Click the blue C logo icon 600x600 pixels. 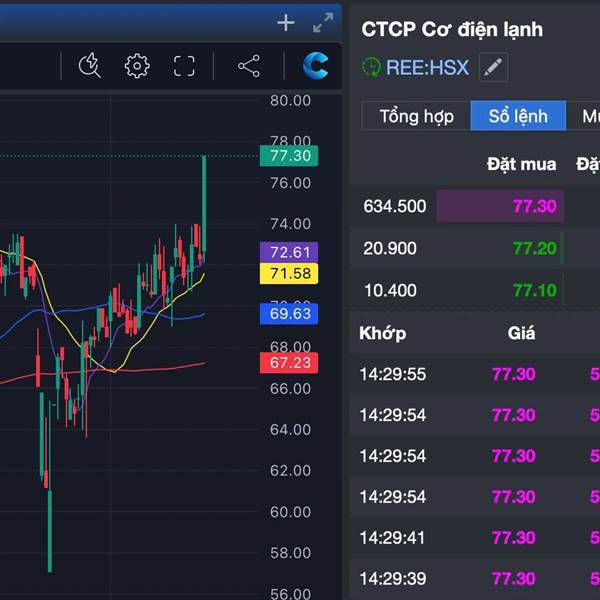tap(315, 65)
